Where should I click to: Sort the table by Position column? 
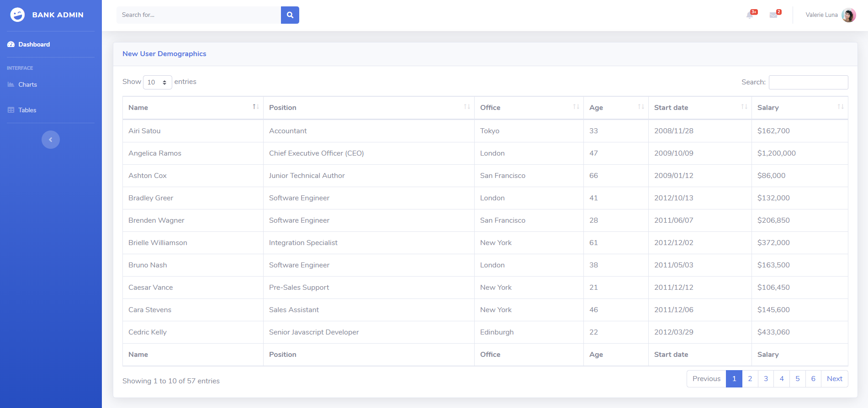click(368, 108)
